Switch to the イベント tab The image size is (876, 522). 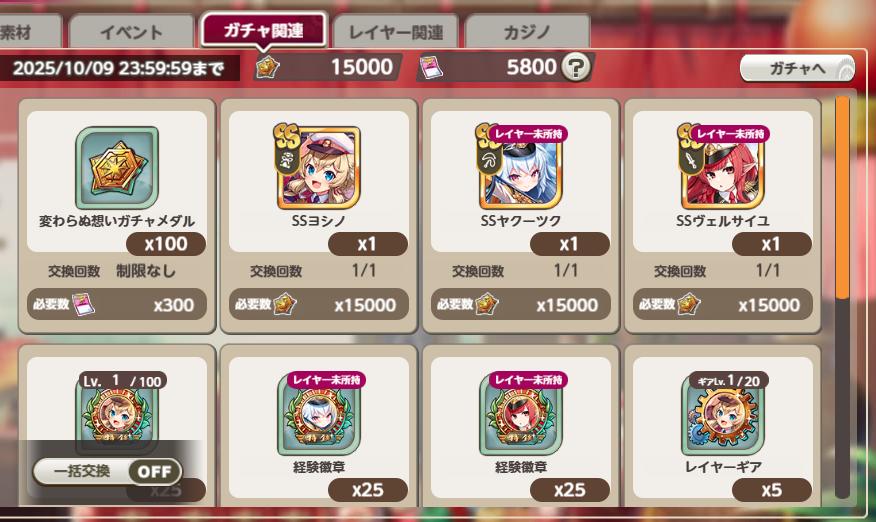(x=131, y=32)
